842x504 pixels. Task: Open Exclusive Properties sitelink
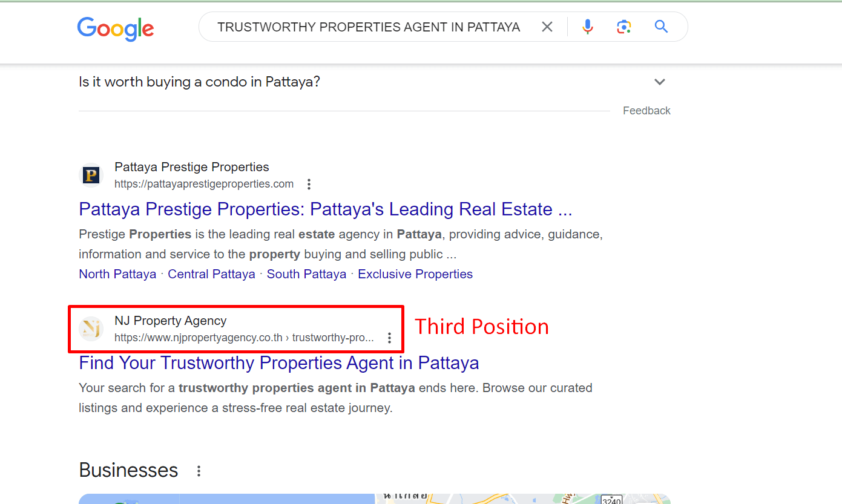click(415, 274)
